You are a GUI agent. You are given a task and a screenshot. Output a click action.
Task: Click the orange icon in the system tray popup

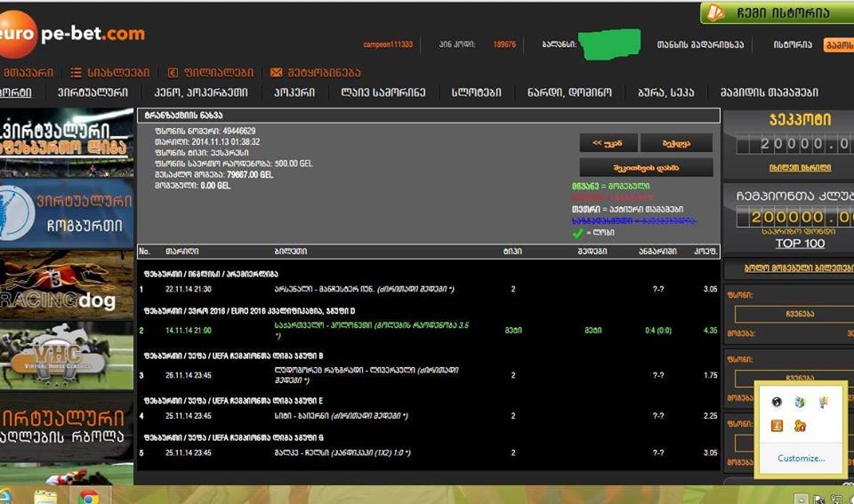pos(777,426)
